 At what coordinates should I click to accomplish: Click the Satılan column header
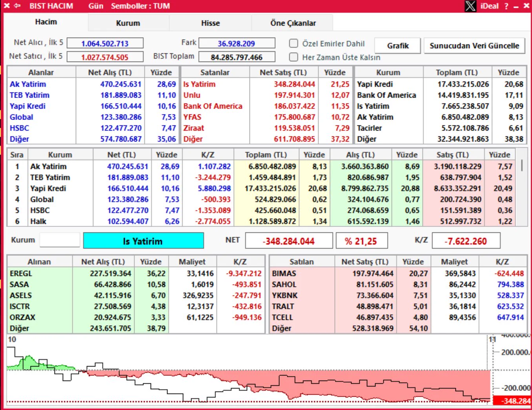[302, 262]
